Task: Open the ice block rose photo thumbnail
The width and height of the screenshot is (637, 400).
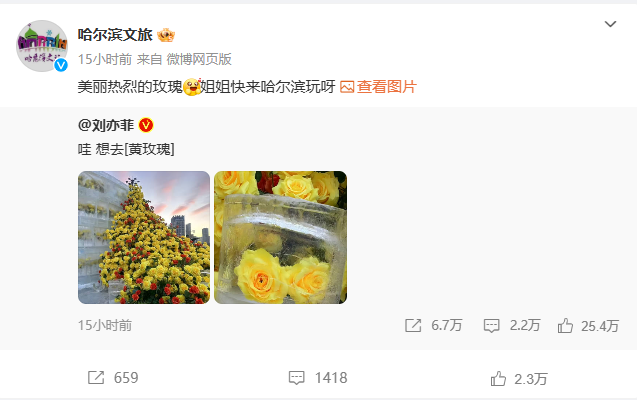Action: tap(280, 237)
